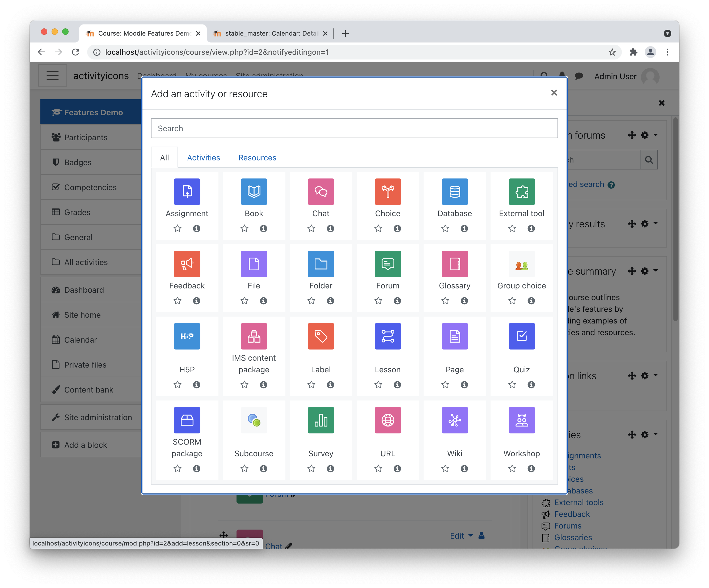The image size is (709, 588).
Task: Show information for the Page resource
Action: pyautogui.click(x=464, y=385)
